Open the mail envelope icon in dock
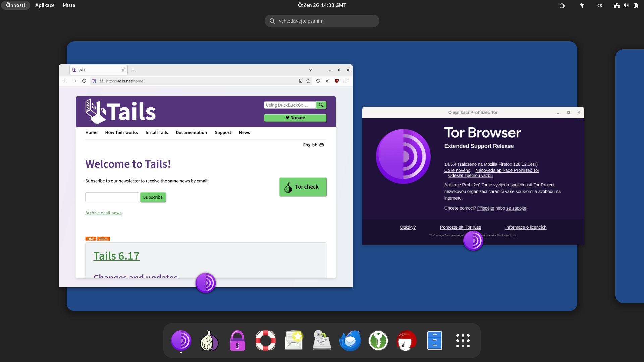Image resolution: width=644 pixels, height=362 pixels. click(x=294, y=341)
